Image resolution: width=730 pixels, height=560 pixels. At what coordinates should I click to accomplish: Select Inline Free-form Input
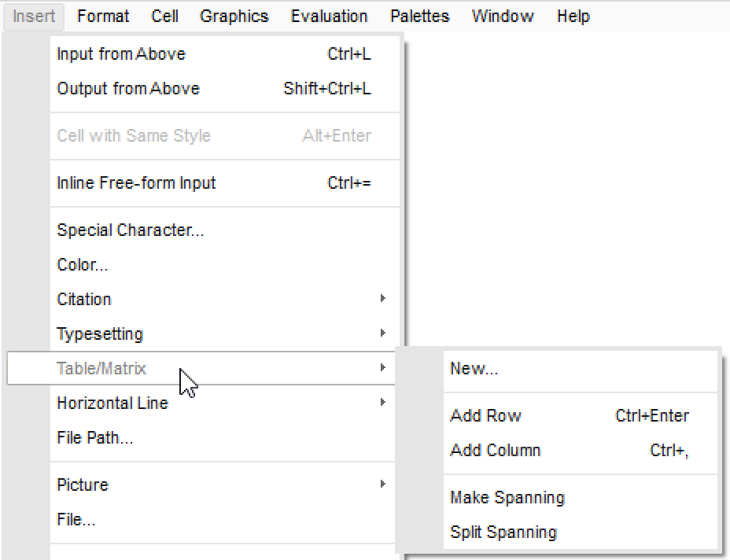tap(136, 183)
